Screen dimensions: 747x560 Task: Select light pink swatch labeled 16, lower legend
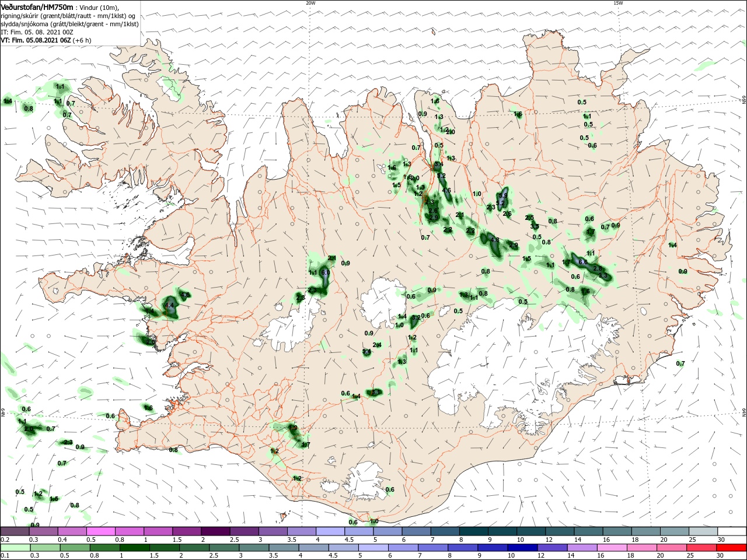point(612,548)
